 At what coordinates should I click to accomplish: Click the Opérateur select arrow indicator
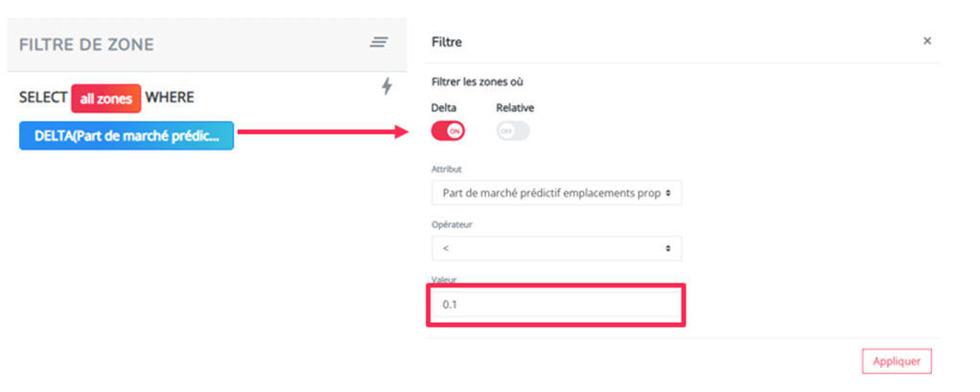tap(668, 248)
